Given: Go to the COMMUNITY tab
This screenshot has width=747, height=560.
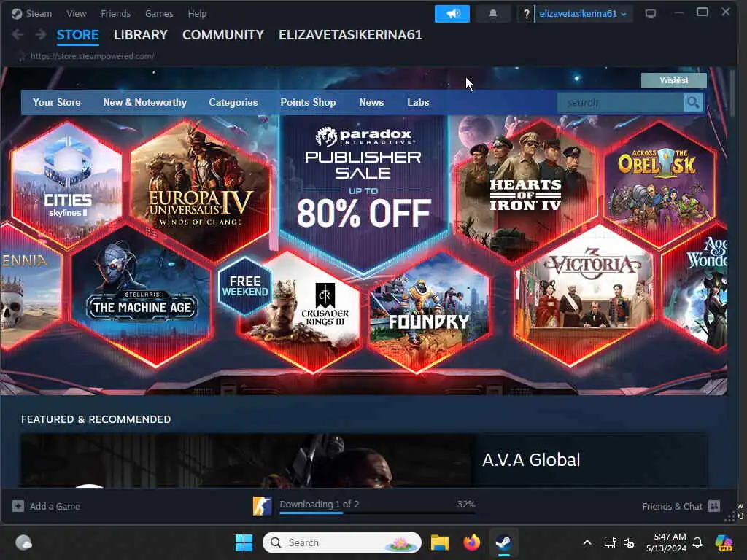Looking at the screenshot, I should (x=223, y=35).
